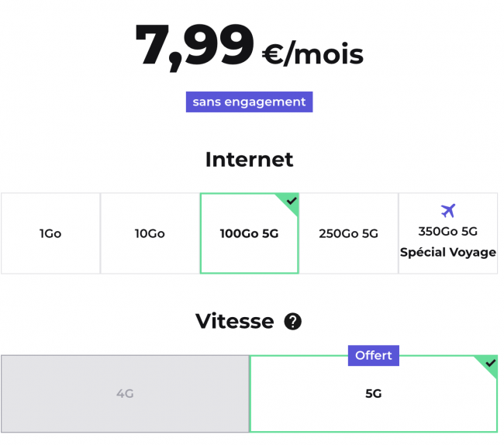Click the Vitesse section heading
Image resolution: width=504 pixels, height=445 pixels.
pyautogui.click(x=235, y=321)
